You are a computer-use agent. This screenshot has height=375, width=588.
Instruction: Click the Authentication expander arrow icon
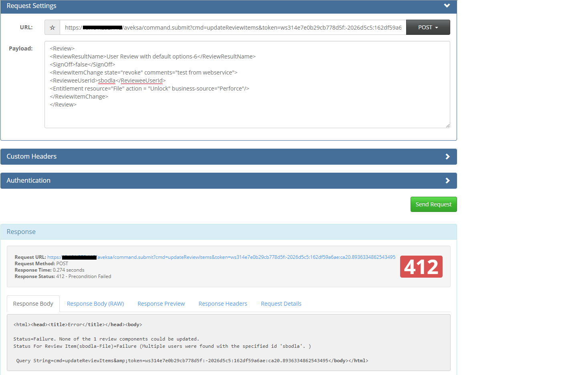click(x=447, y=180)
